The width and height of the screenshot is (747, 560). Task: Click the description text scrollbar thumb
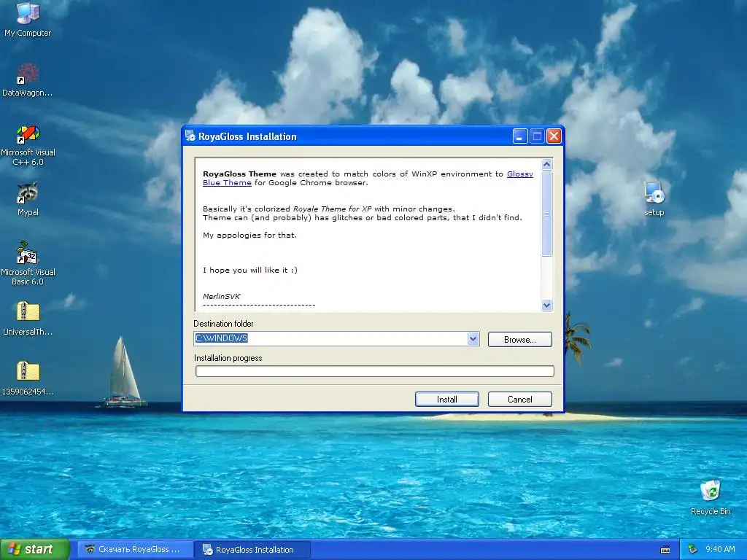(x=547, y=214)
